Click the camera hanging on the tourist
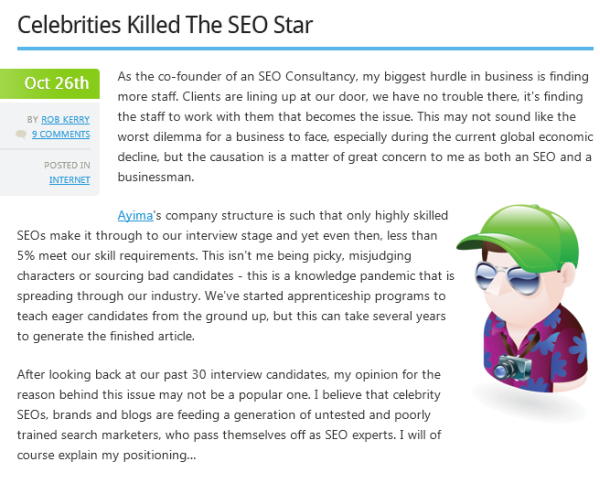 click(512, 367)
